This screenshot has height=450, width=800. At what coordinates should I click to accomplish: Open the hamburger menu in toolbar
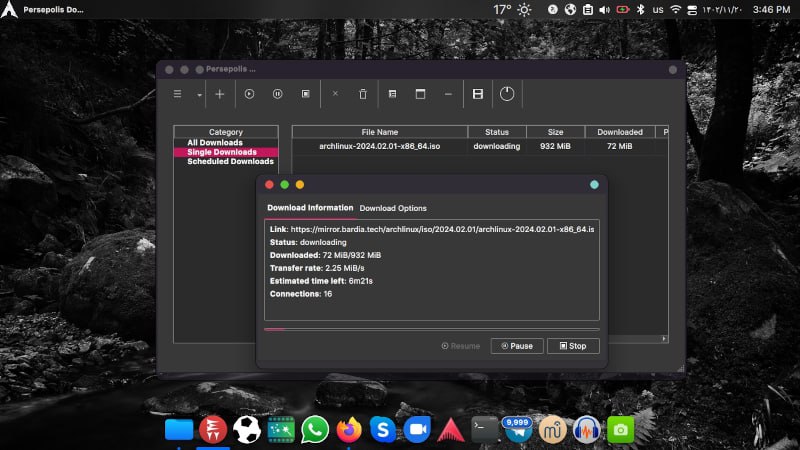(178, 94)
